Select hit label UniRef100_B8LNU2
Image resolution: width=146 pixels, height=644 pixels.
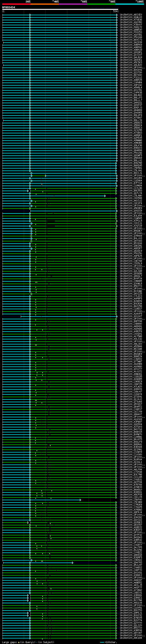131,95
